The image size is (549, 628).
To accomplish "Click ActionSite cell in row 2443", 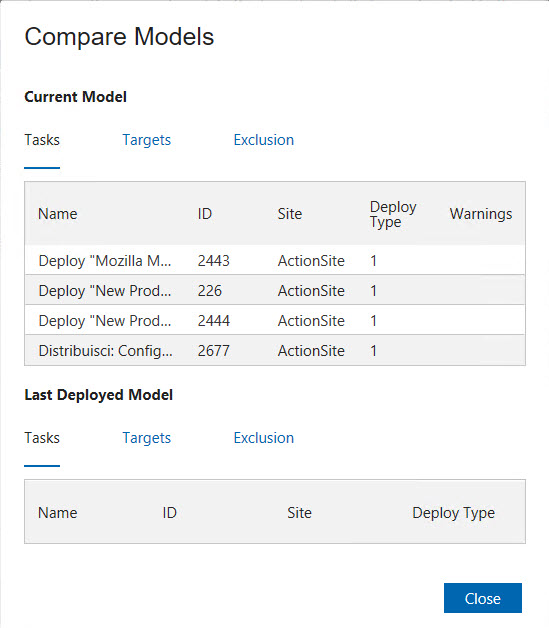I will click(311, 261).
